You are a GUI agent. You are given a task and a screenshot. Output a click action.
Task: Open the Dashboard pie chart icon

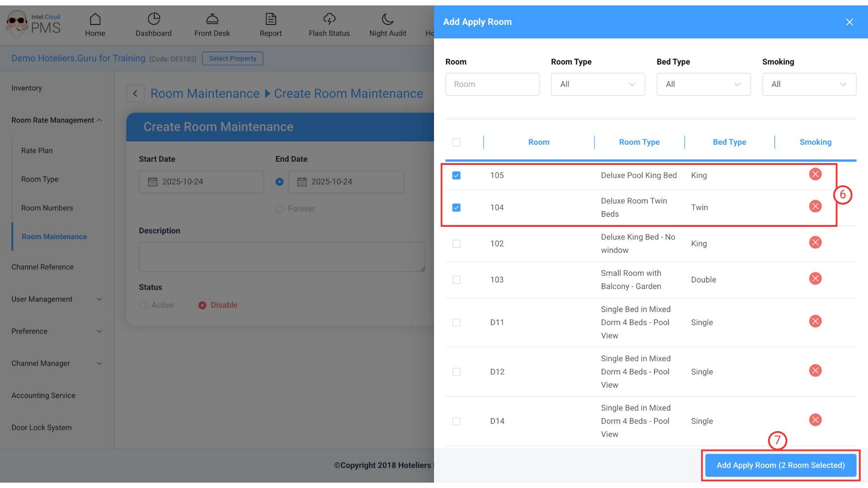tap(154, 19)
